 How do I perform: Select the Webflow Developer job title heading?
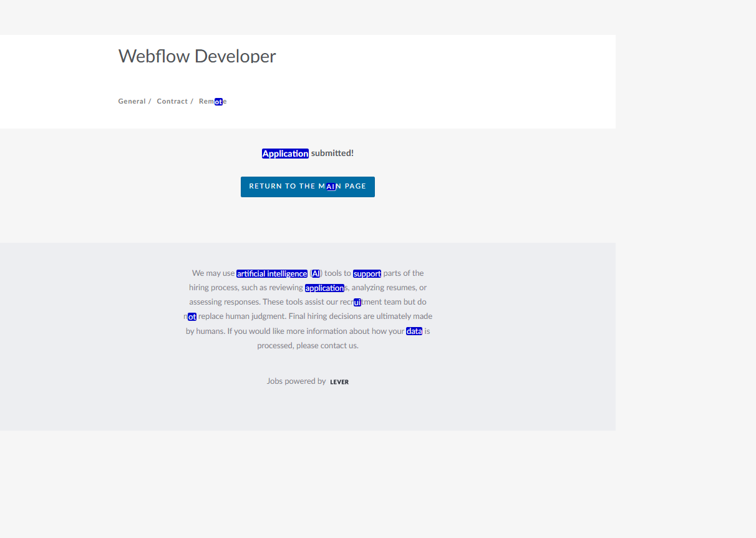click(197, 56)
